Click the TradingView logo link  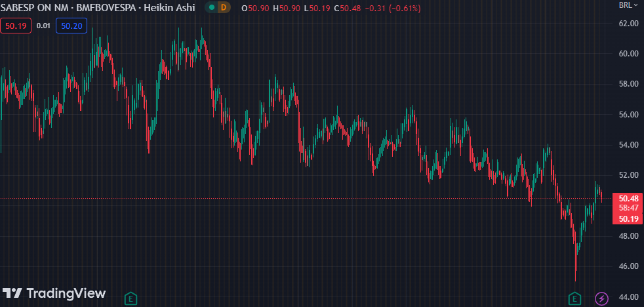[54, 293]
